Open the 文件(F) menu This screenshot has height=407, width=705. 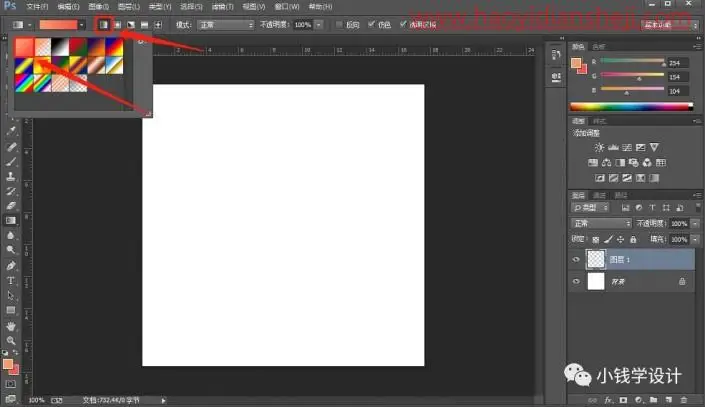[37, 7]
